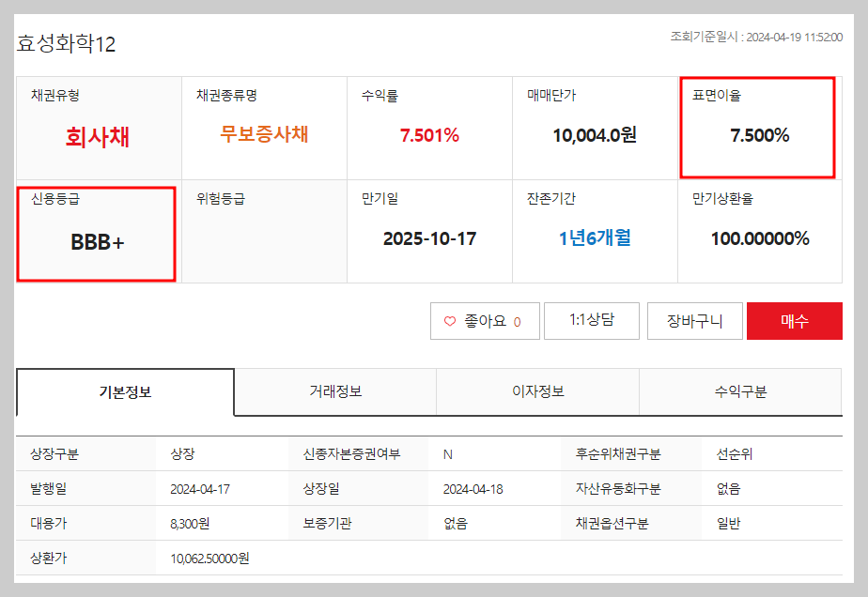Click the 없음 value for 자산유동화구분

click(x=729, y=488)
